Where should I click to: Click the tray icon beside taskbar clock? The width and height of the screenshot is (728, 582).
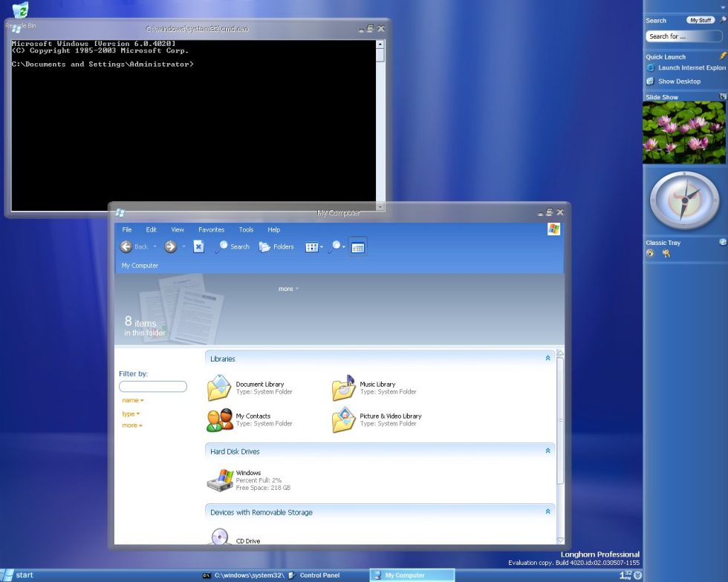[638, 575]
